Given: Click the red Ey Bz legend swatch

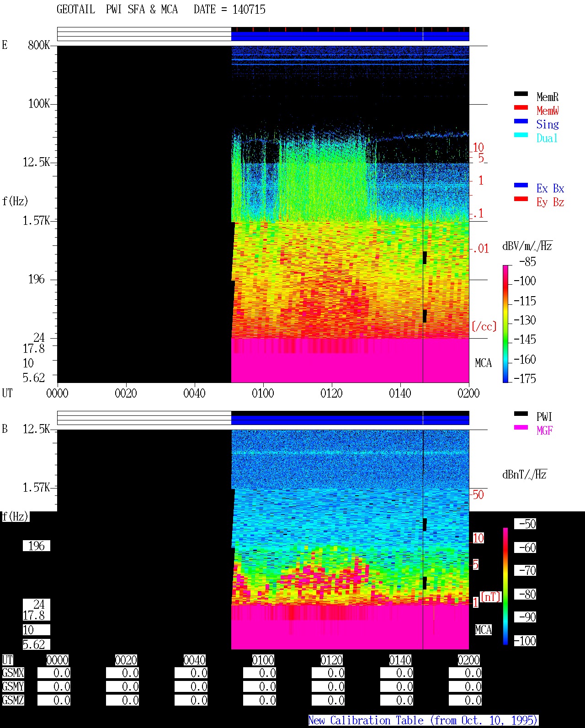Looking at the screenshot, I should pos(521,199).
